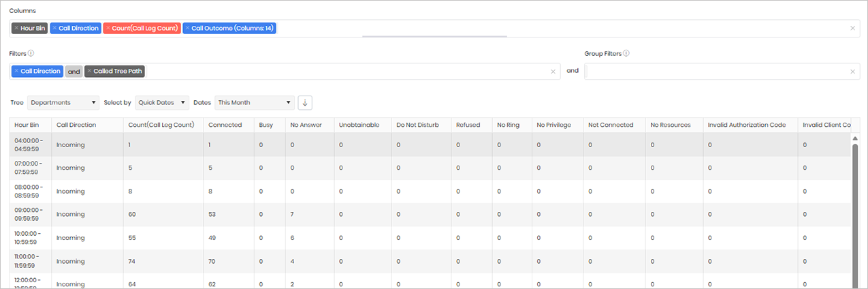
Task: Toggle the 'and' filter operator chip
Action: (74, 71)
